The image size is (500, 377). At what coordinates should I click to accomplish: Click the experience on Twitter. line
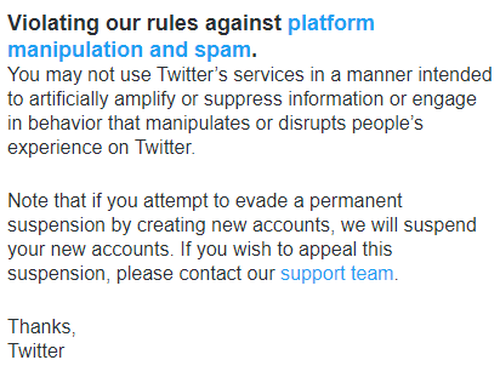[101, 148]
